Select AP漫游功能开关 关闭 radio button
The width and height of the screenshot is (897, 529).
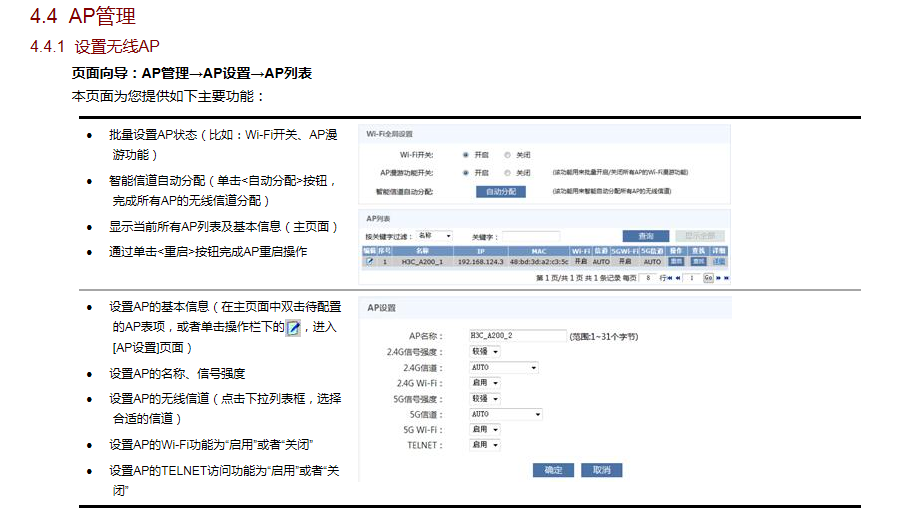click(507, 173)
